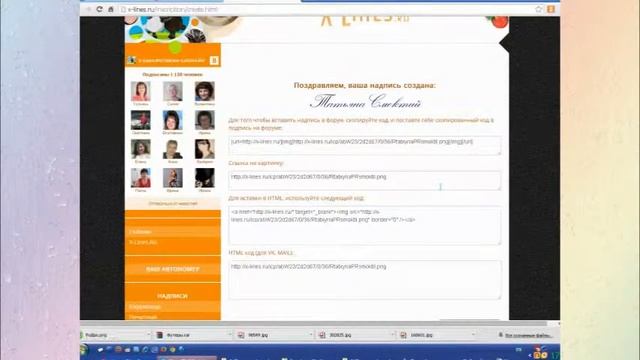
Task: Open the 'НАДПИСИ' sidebar section heading
Action: pyautogui.click(x=173, y=296)
